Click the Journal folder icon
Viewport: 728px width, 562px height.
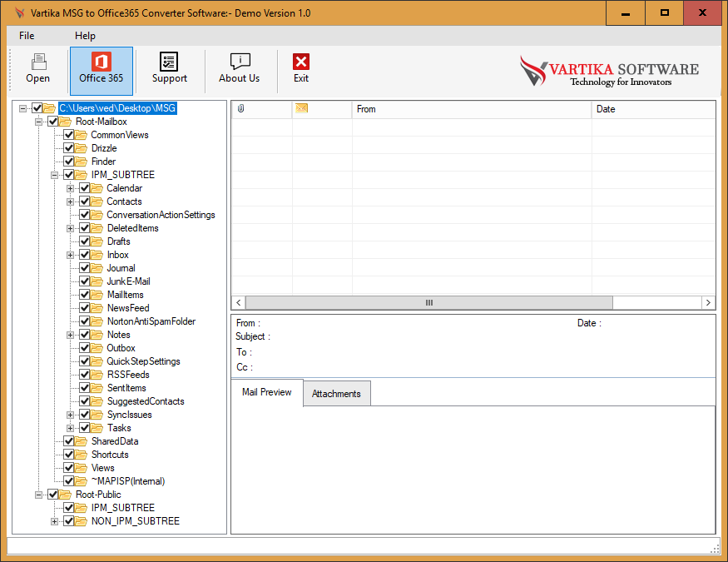(97, 268)
